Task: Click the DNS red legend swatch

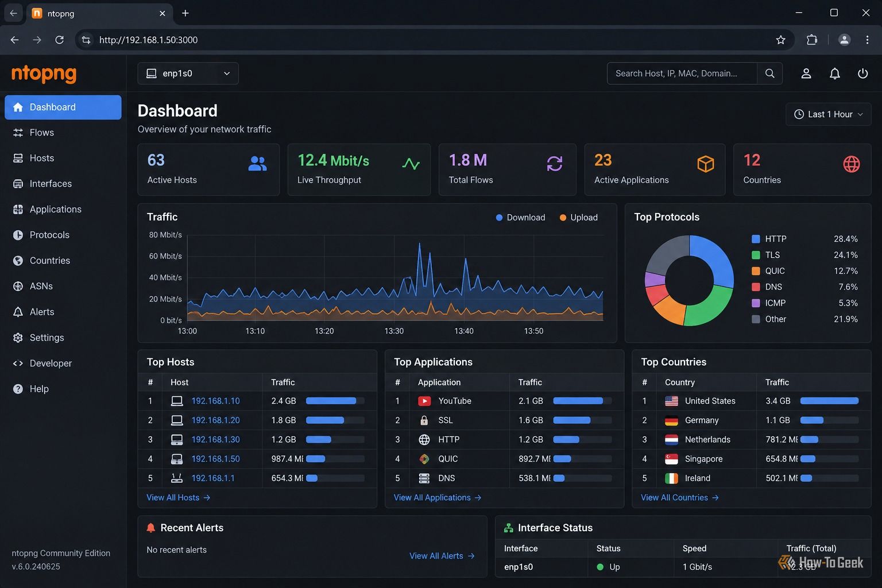Action: coord(756,287)
